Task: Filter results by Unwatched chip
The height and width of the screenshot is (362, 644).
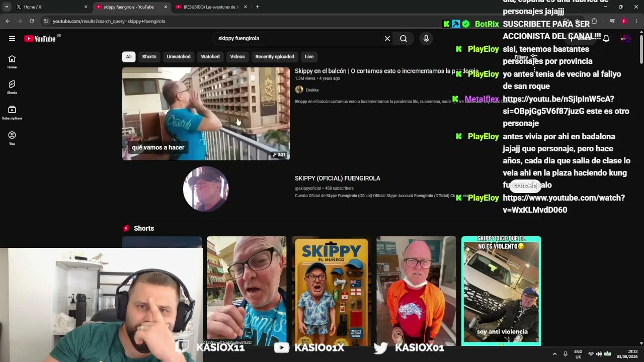Action: (179, 57)
